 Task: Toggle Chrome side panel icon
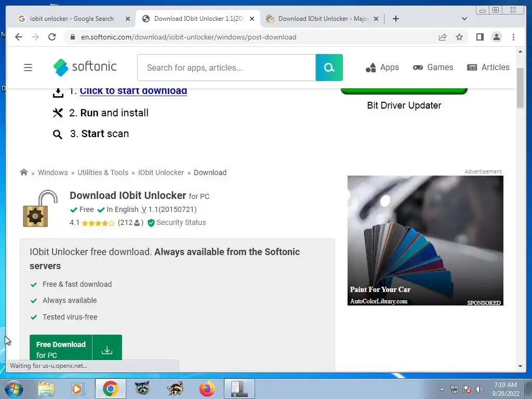pyautogui.click(x=480, y=37)
